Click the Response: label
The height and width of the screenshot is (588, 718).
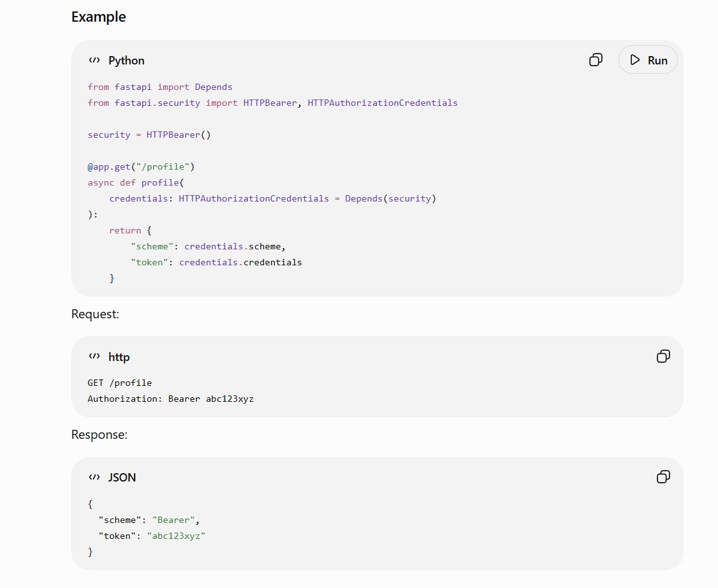[x=99, y=434]
